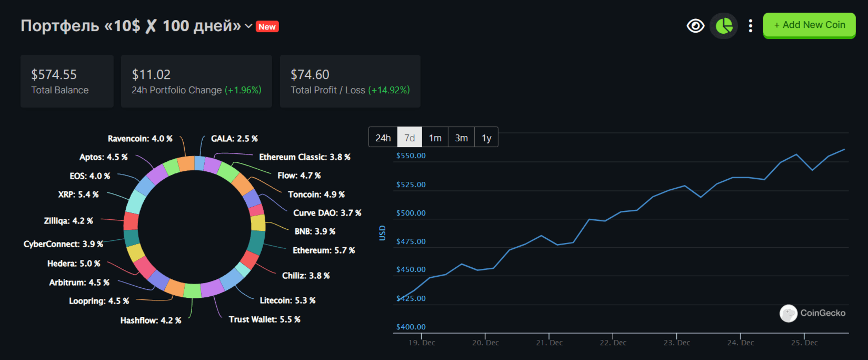Image resolution: width=868 pixels, height=360 pixels.
Task: Select the 7d chart range tab
Action: point(410,138)
